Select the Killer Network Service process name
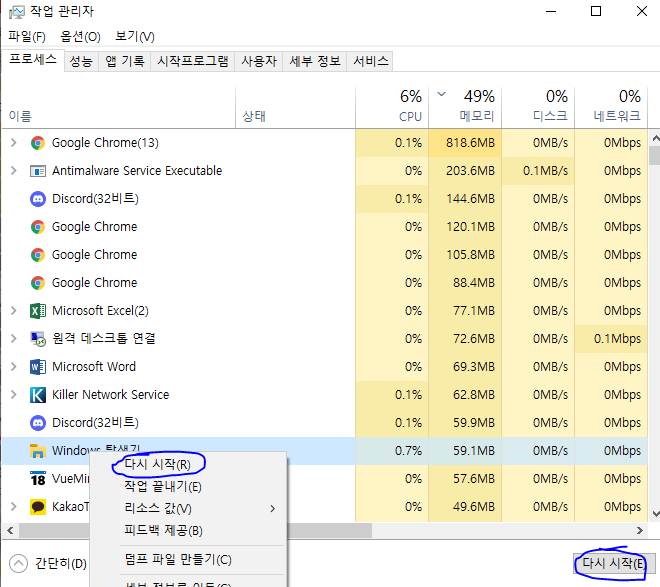The width and height of the screenshot is (660, 587). coord(110,395)
